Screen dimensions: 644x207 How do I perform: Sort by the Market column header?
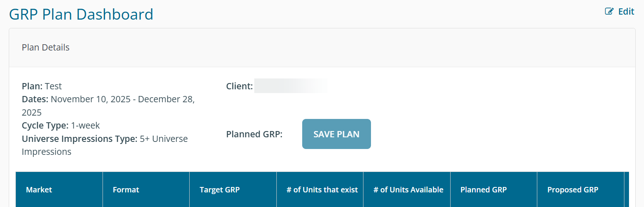pos(39,190)
